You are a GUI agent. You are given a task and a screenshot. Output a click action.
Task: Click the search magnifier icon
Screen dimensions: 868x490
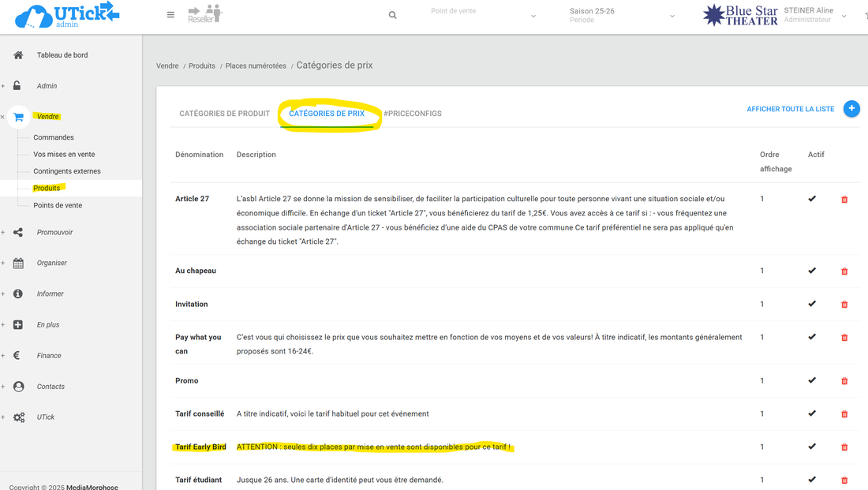point(393,15)
